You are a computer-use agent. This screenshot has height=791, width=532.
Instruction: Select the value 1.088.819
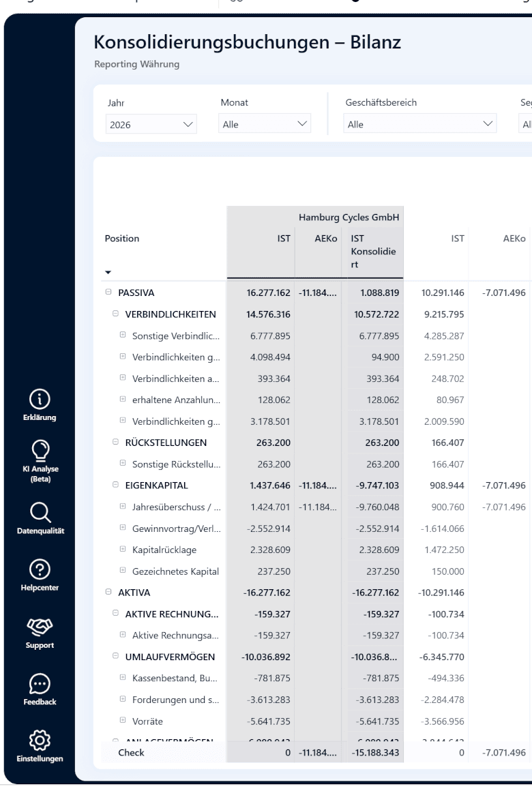(x=380, y=293)
